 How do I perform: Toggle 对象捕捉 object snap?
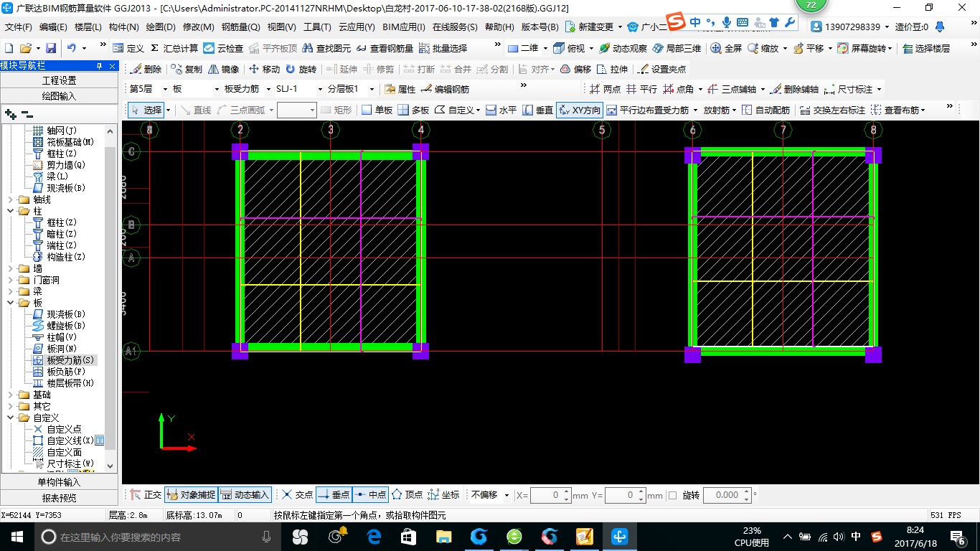[191, 494]
